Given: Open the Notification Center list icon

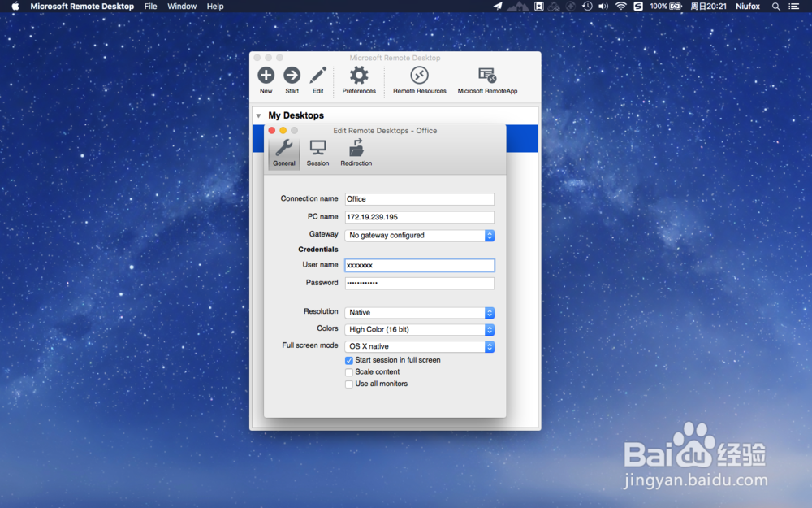Looking at the screenshot, I should [793, 7].
